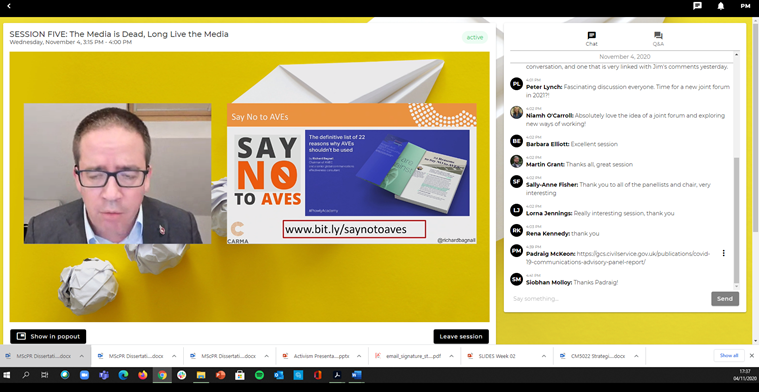Open Task View on the taskbar
The height and width of the screenshot is (392, 759).
coord(45,375)
